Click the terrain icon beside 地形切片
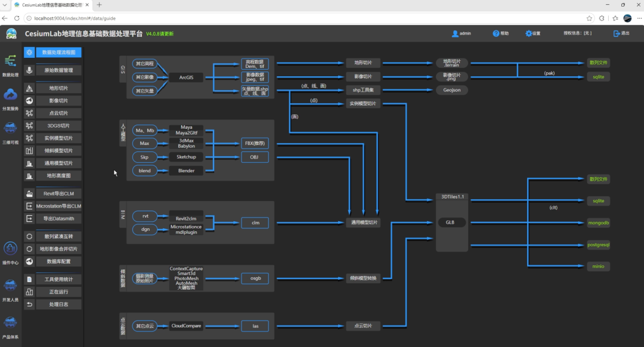This screenshot has height=347, width=644. (29, 88)
